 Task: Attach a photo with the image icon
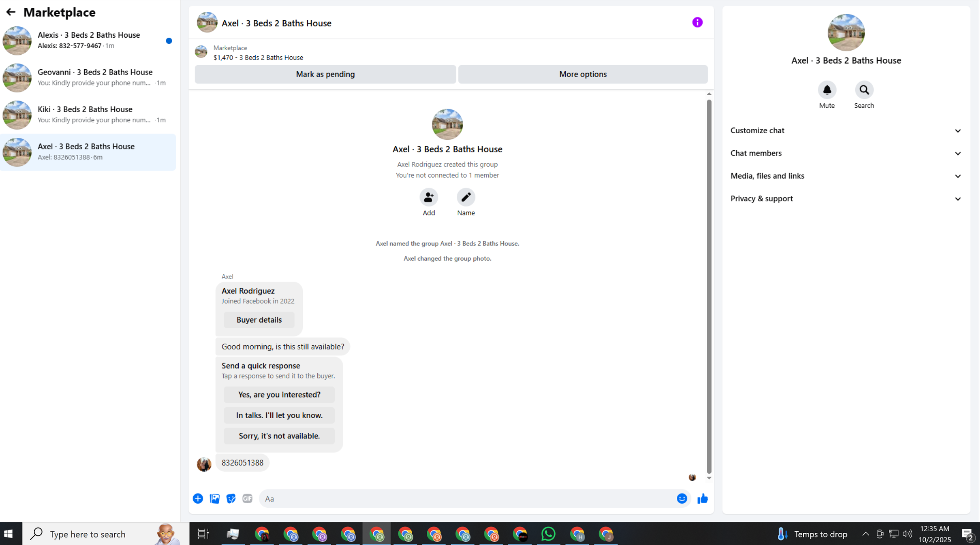[x=214, y=498]
